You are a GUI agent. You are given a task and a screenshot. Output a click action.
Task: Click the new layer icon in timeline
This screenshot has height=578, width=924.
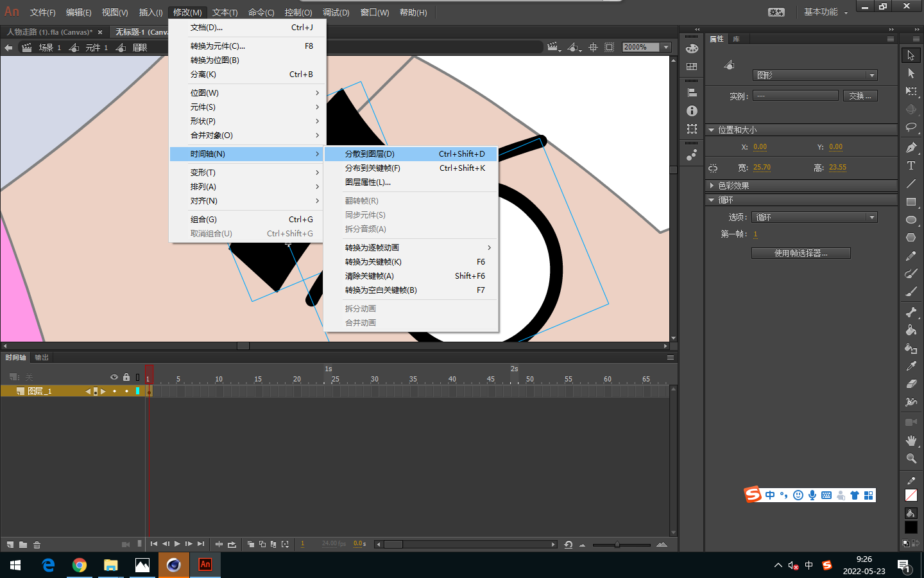(10, 545)
